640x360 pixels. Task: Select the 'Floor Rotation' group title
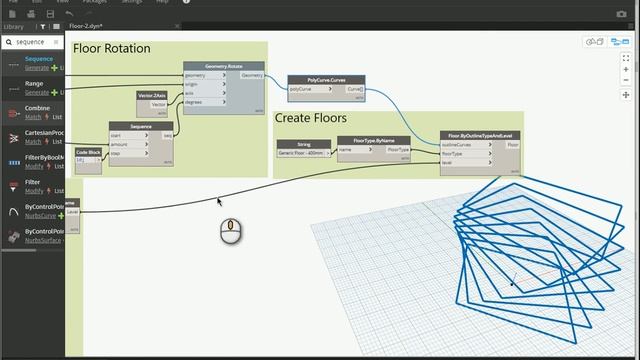coord(111,49)
